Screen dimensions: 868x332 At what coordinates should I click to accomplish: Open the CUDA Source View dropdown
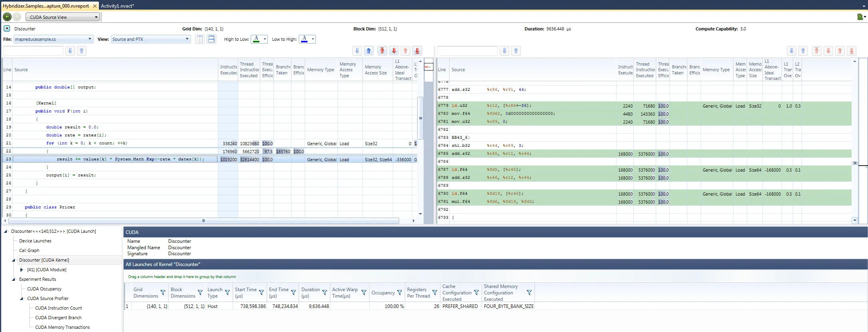pos(62,17)
